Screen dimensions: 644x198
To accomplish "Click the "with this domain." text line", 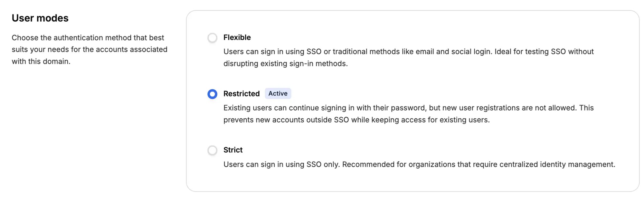I will [x=41, y=61].
